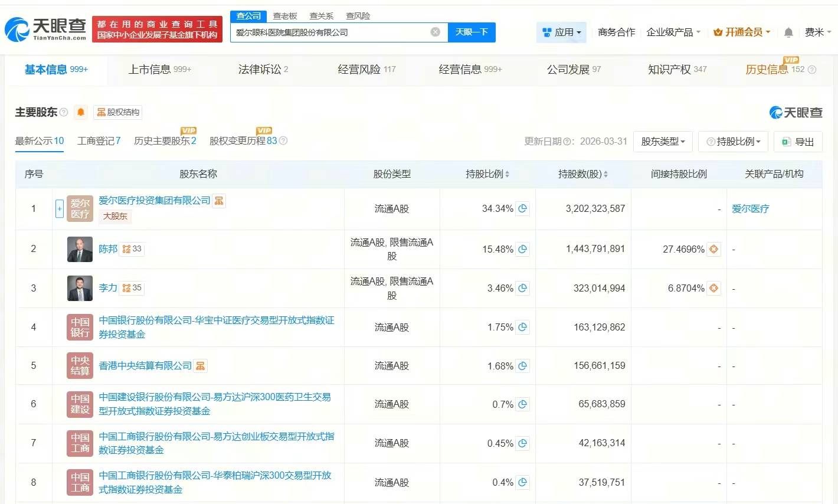Click indirect holding icon beside 27.4696%

pyautogui.click(x=713, y=249)
